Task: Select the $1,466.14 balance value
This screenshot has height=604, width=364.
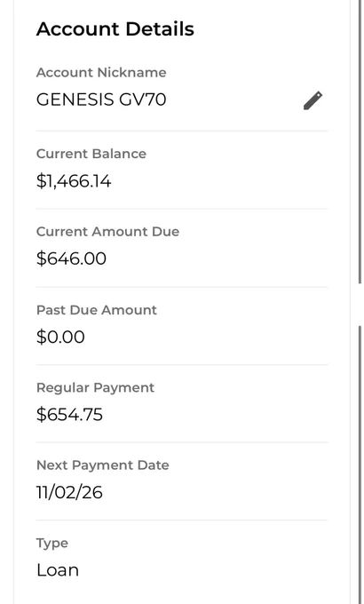Action: [x=74, y=180]
